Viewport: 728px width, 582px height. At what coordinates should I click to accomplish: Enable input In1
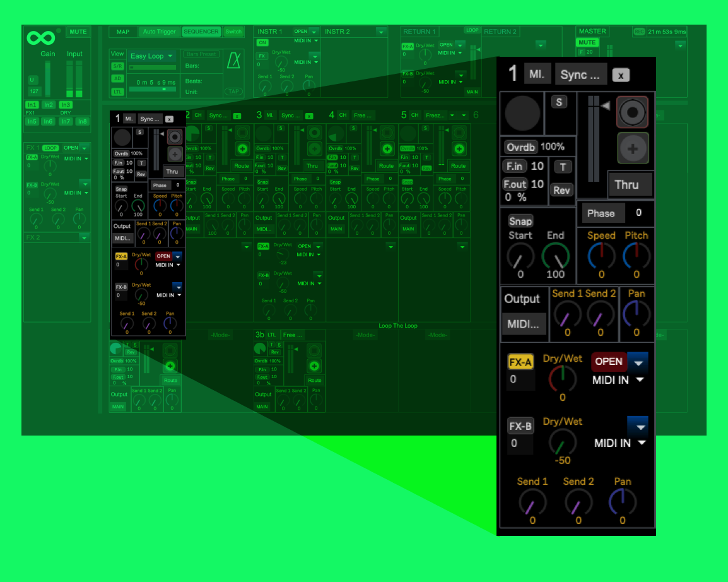pyautogui.click(x=32, y=105)
